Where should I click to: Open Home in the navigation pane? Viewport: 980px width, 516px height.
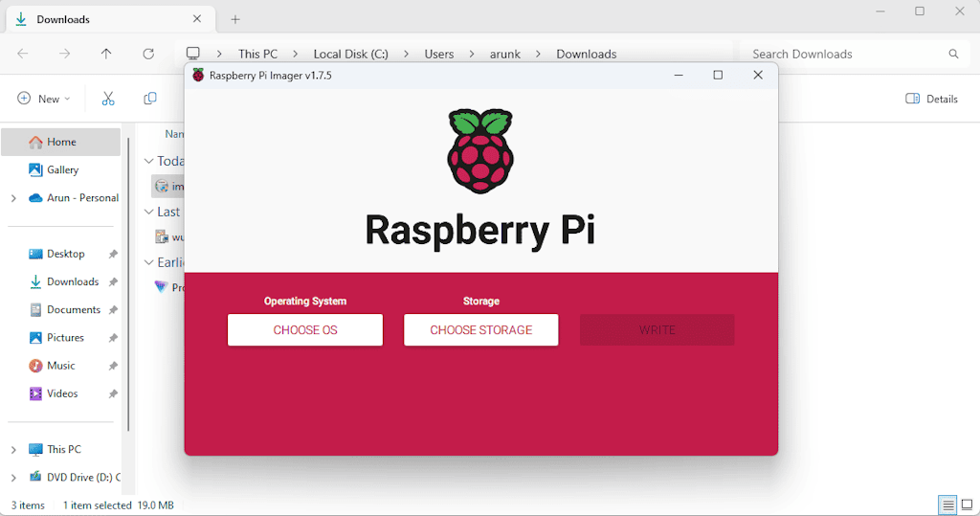pyautogui.click(x=60, y=142)
